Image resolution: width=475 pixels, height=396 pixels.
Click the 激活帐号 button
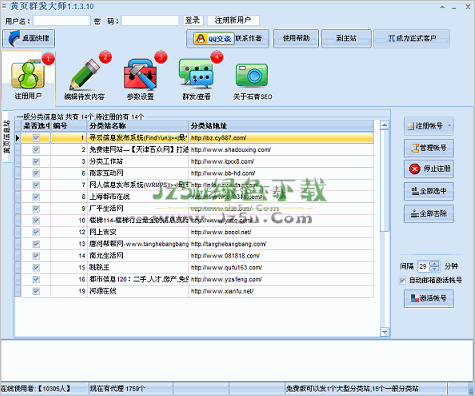(429, 298)
